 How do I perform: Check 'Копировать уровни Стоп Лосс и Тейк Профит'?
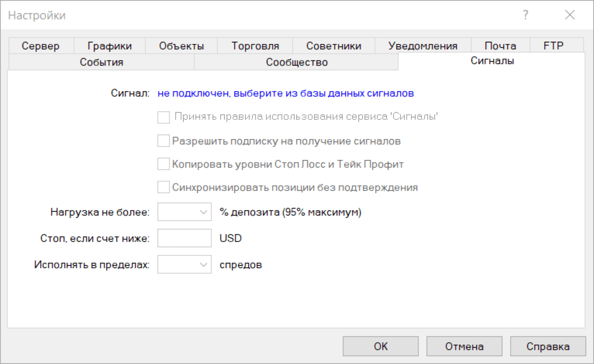(163, 164)
